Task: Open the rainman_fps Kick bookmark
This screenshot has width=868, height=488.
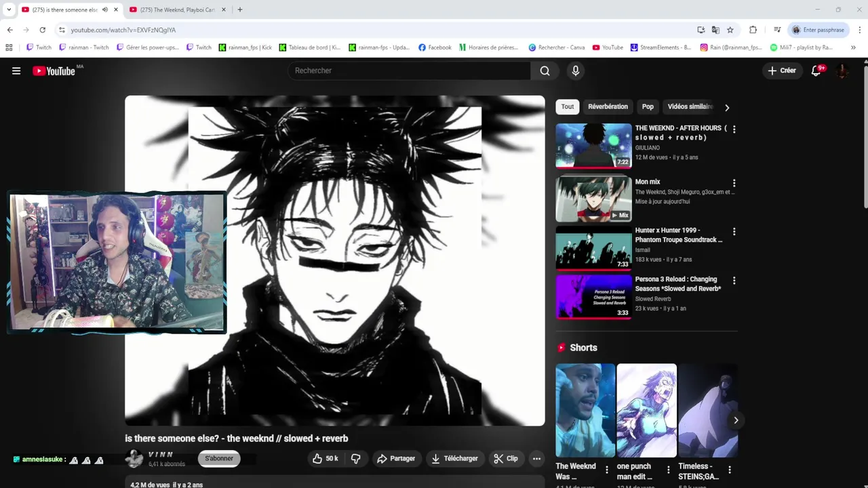Action: [245, 47]
